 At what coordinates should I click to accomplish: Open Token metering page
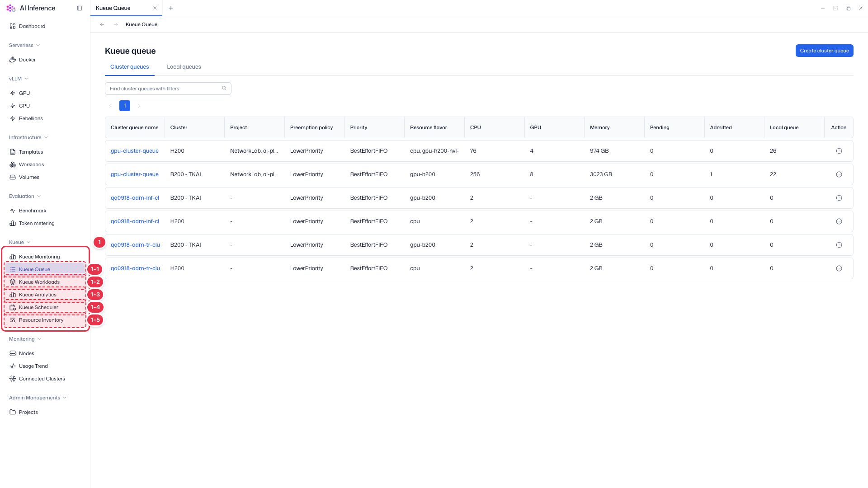[32, 223]
